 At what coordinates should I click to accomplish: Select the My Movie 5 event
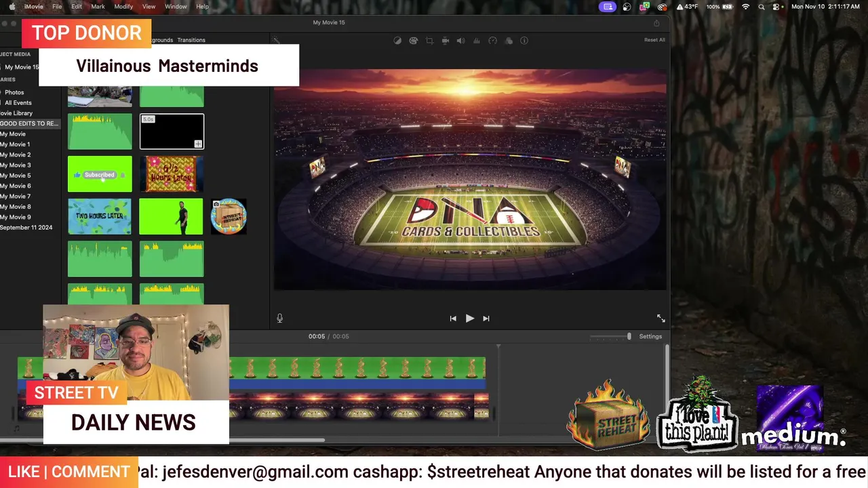click(15, 176)
